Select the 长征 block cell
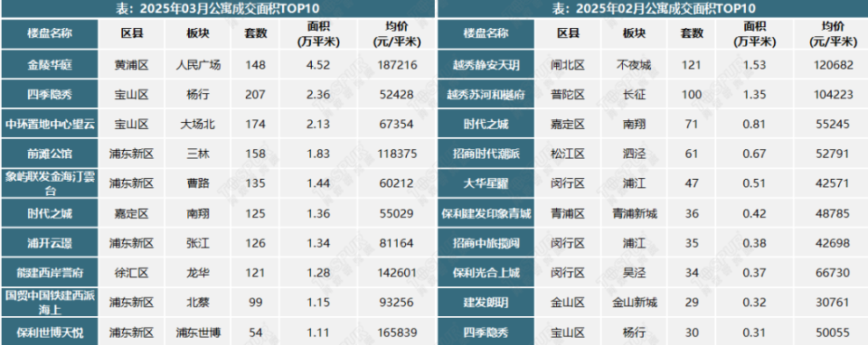 tap(634, 95)
